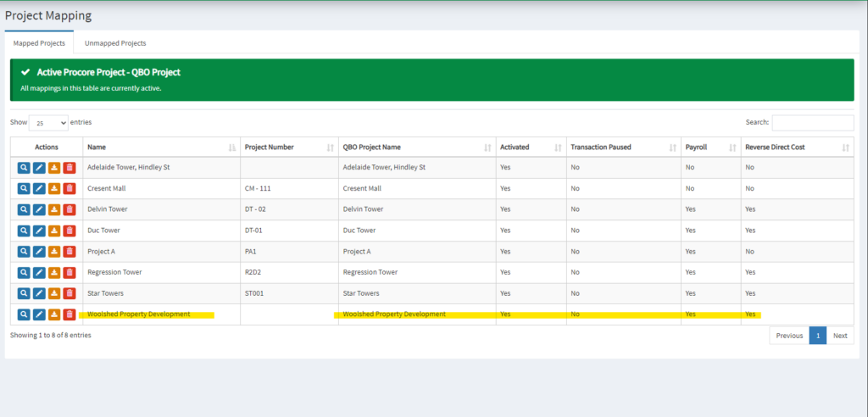Click the edit pencil for Woolshed Property Development

click(39, 314)
